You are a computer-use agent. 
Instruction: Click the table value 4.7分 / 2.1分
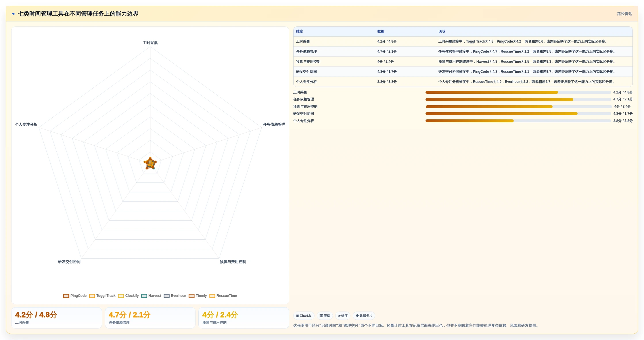(387, 51)
